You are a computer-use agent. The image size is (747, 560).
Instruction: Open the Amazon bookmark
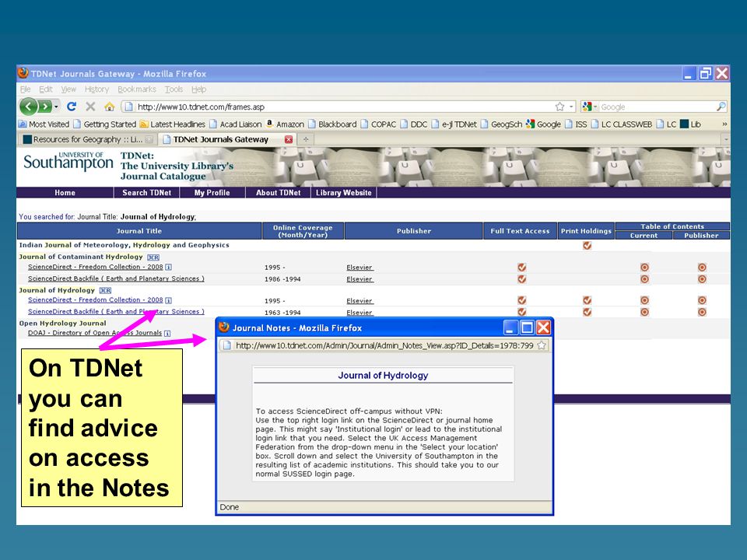285,124
